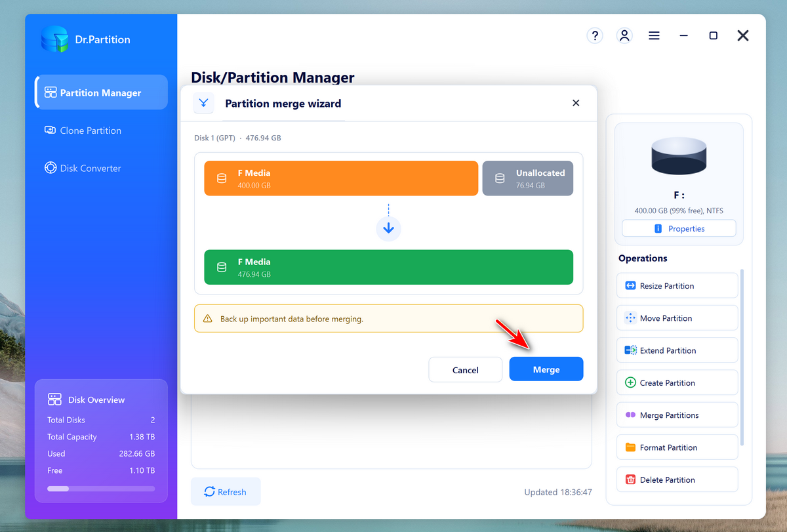Refresh the disk list
Screen dimensions: 787x532
[226, 491]
